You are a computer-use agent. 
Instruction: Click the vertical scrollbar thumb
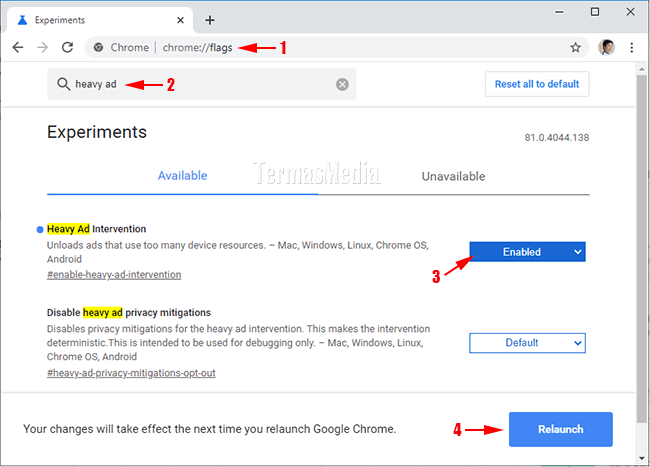tap(642, 249)
